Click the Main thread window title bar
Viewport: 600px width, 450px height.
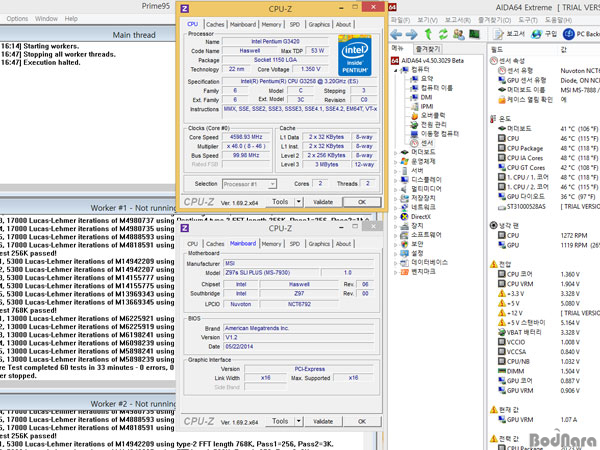pos(88,35)
